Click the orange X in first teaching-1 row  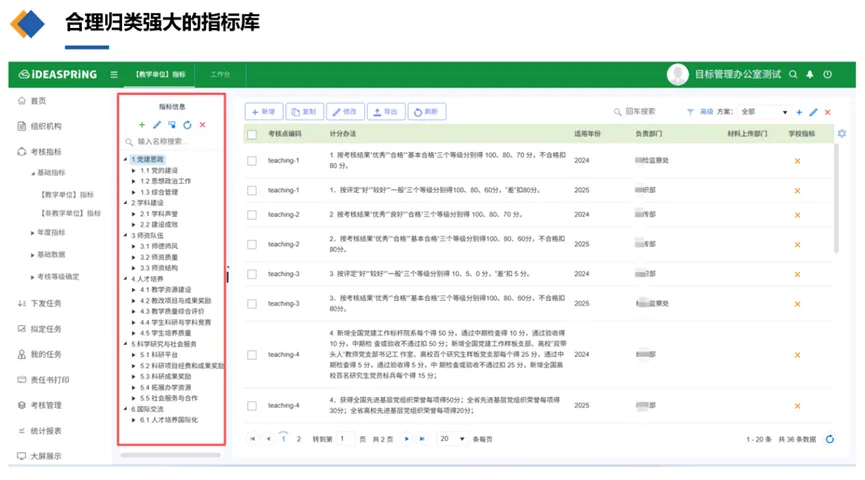pyautogui.click(x=797, y=161)
